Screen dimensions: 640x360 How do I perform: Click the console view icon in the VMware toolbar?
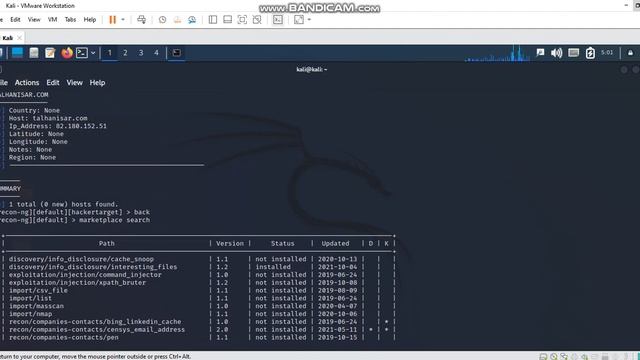pyautogui.click(x=278, y=20)
